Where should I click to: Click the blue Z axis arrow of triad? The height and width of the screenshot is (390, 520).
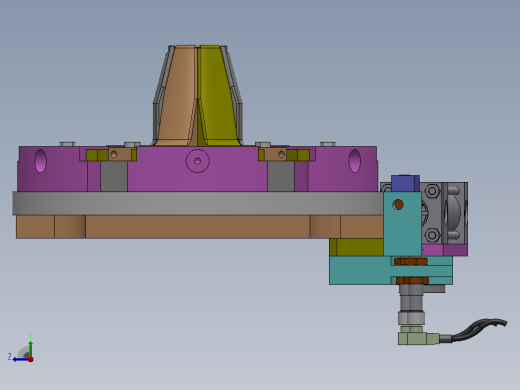tap(20, 359)
